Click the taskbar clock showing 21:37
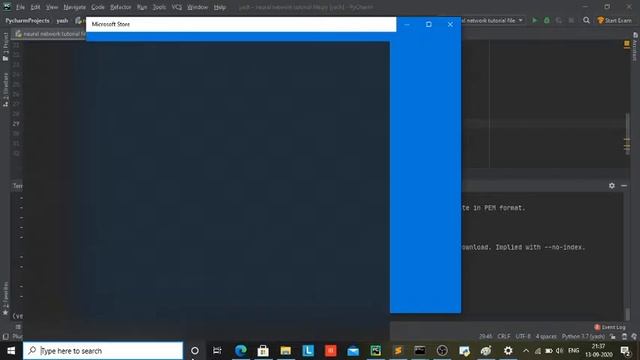 coord(598,351)
